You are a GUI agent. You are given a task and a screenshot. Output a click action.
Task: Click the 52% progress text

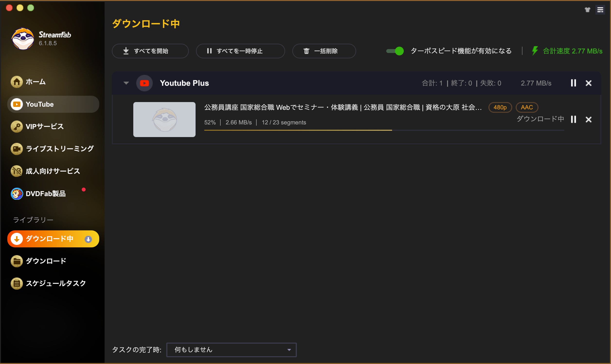click(210, 122)
